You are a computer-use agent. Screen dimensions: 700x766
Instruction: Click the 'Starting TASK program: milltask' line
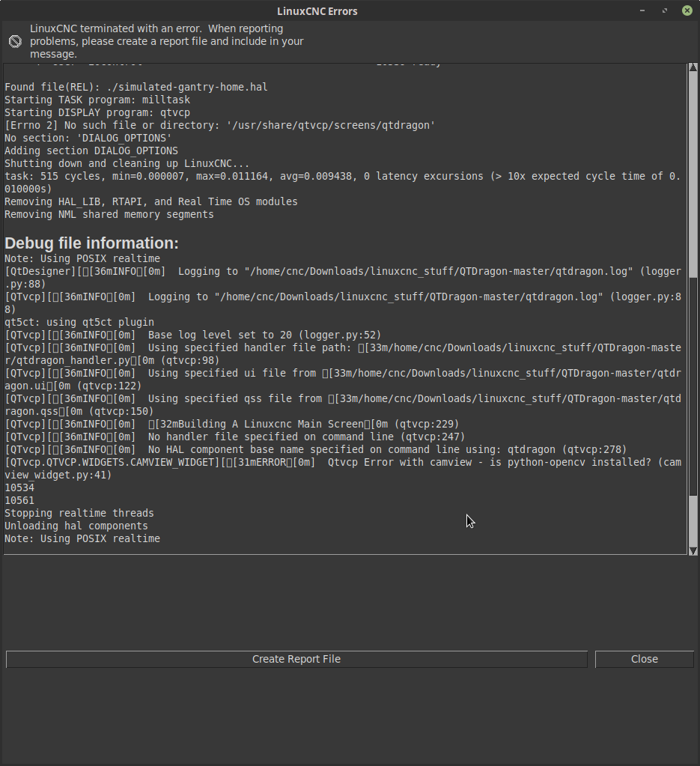(x=97, y=100)
